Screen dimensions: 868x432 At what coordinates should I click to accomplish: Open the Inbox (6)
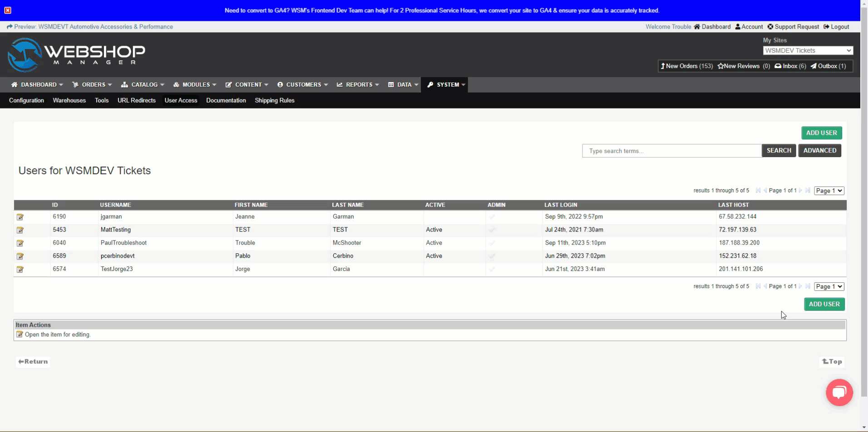click(790, 66)
